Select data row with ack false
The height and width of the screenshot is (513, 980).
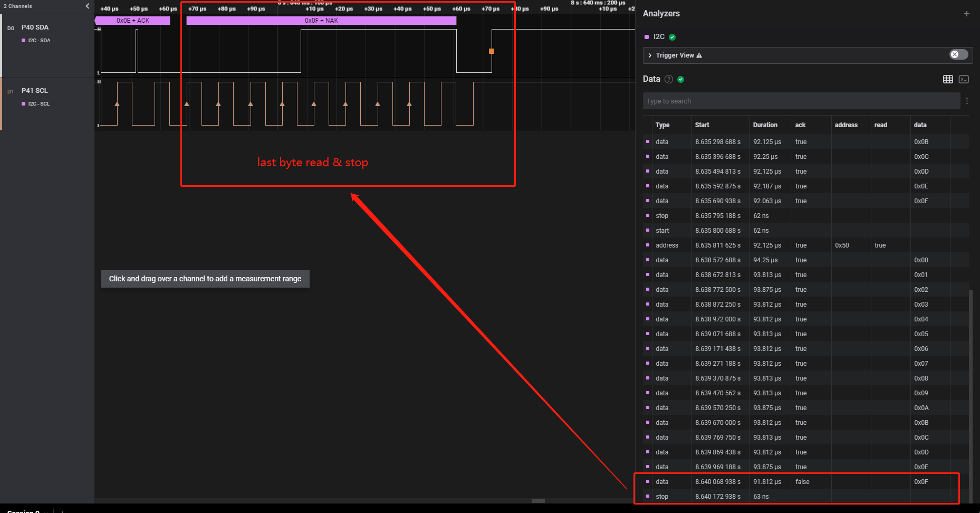806,482
